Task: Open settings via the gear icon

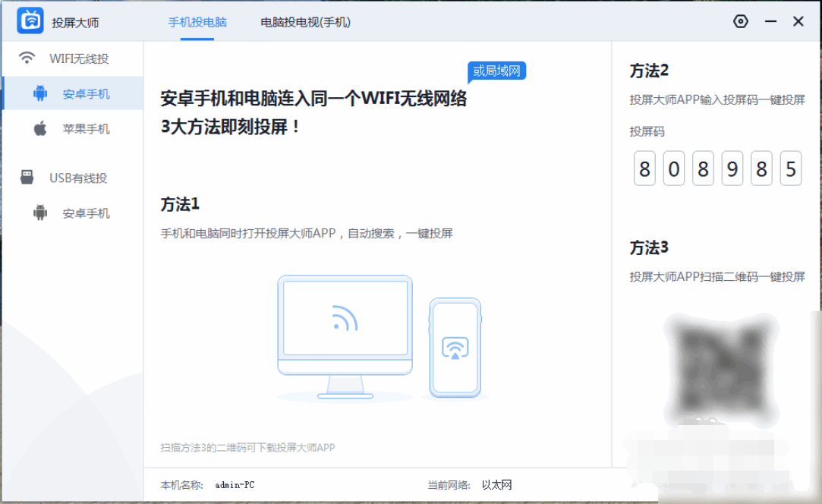Action: [x=742, y=23]
